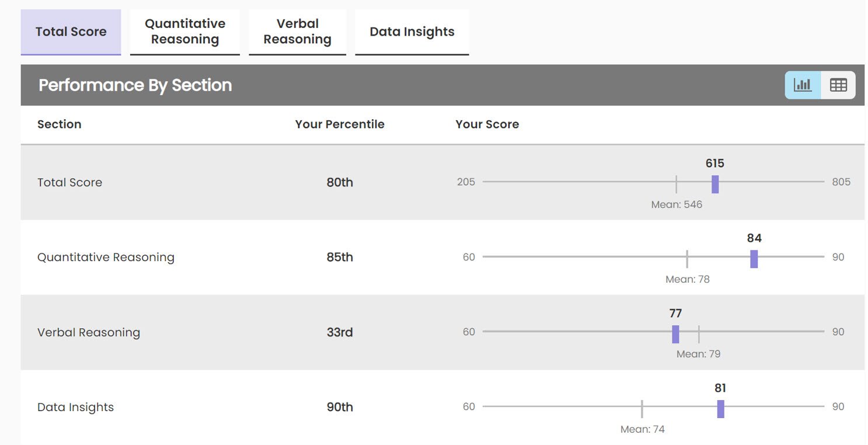Viewport: 868px width, 445px height.
Task: Open the Quantitative Reasoning tab
Action: 185,32
